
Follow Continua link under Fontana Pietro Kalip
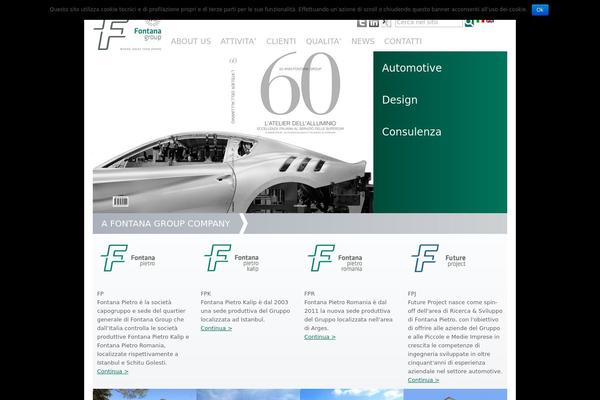coord(216,328)
